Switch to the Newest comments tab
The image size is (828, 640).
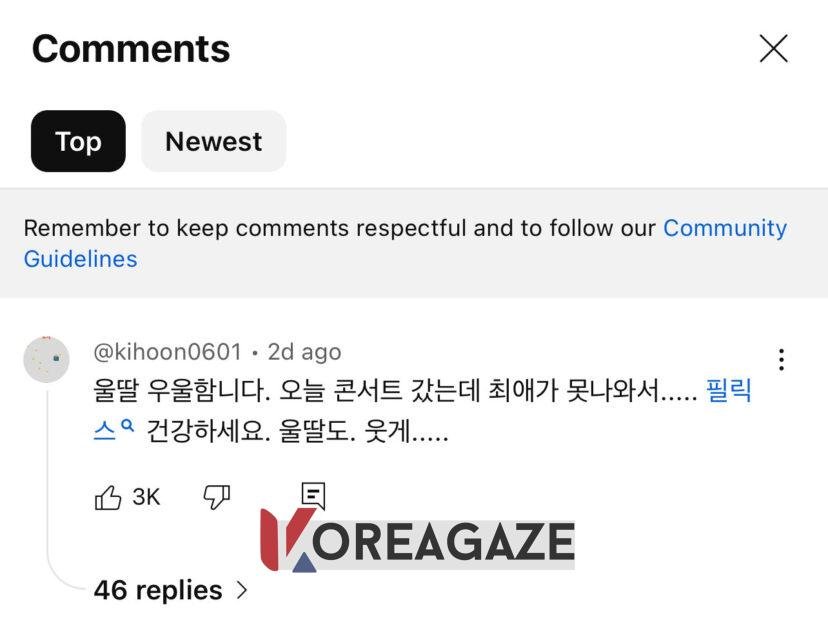click(x=213, y=141)
